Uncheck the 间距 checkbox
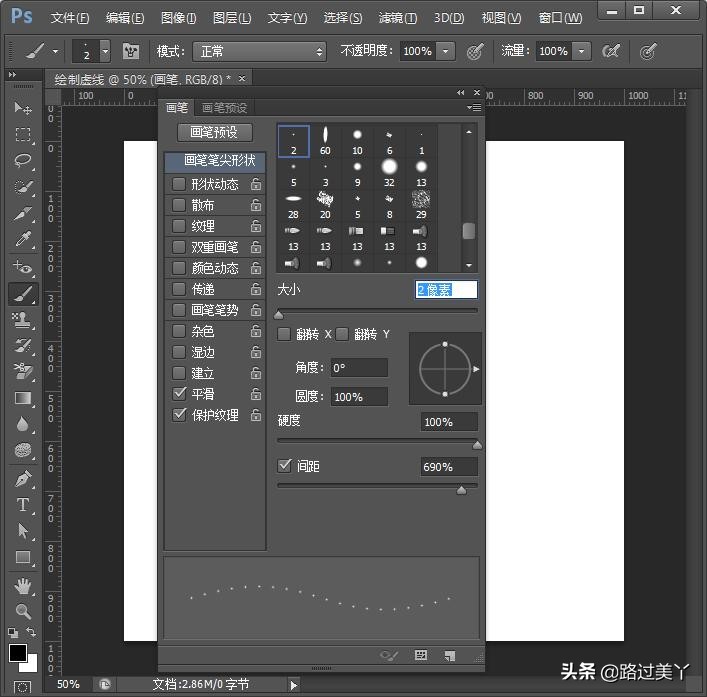Screen dimensions: 707x697 coord(284,466)
